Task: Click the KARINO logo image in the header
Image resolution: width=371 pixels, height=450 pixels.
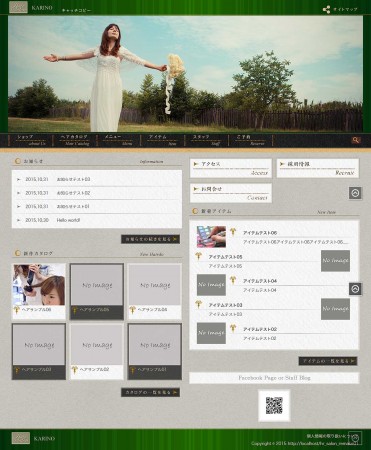Action: (x=18, y=7)
